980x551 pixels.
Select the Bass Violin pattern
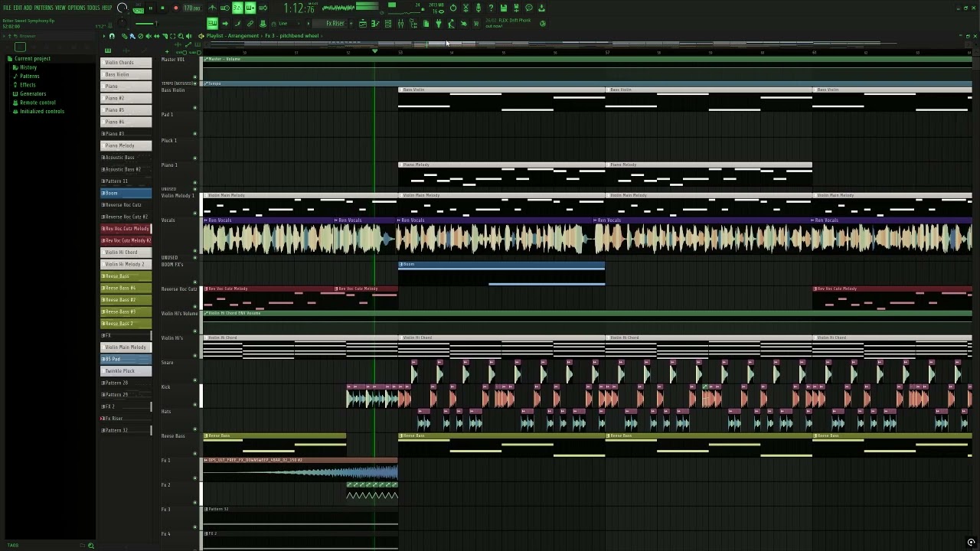tap(126, 74)
